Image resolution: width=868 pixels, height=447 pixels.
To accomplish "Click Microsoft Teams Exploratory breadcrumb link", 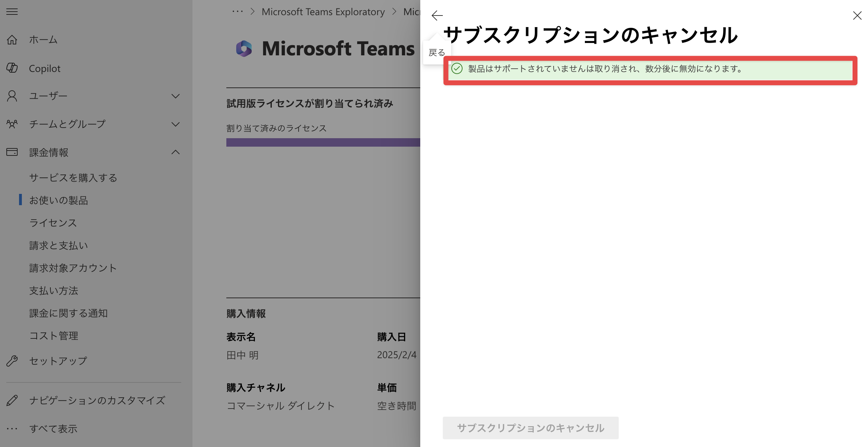I will [323, 12].
